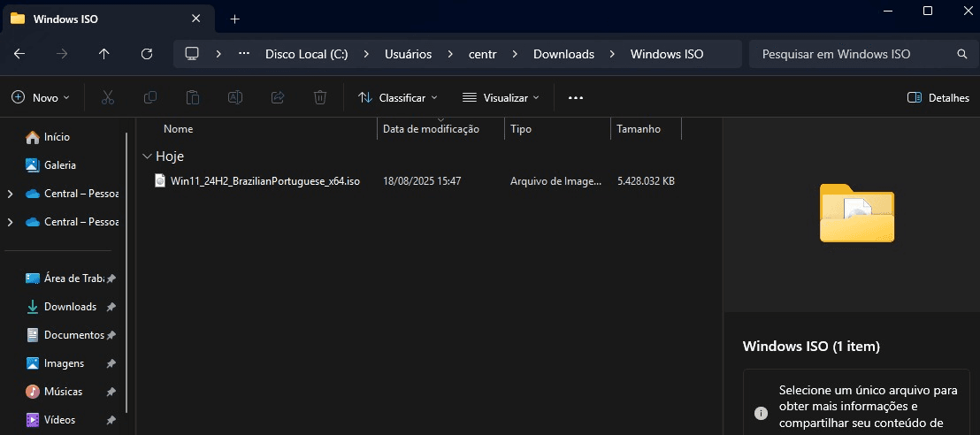Navigate to Usuários breadcrumb
Screen dimensions: 980x435
[x=408, y=55]
